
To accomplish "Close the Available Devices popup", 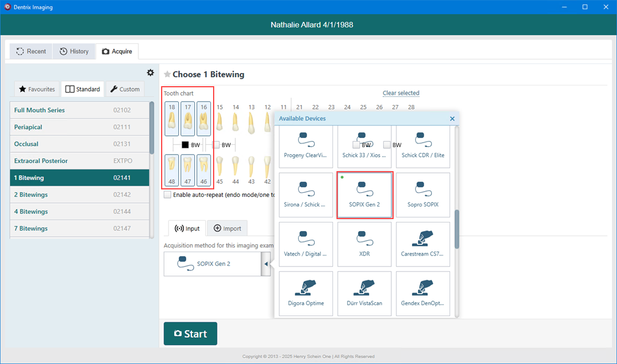I will (x=452, y=119).
